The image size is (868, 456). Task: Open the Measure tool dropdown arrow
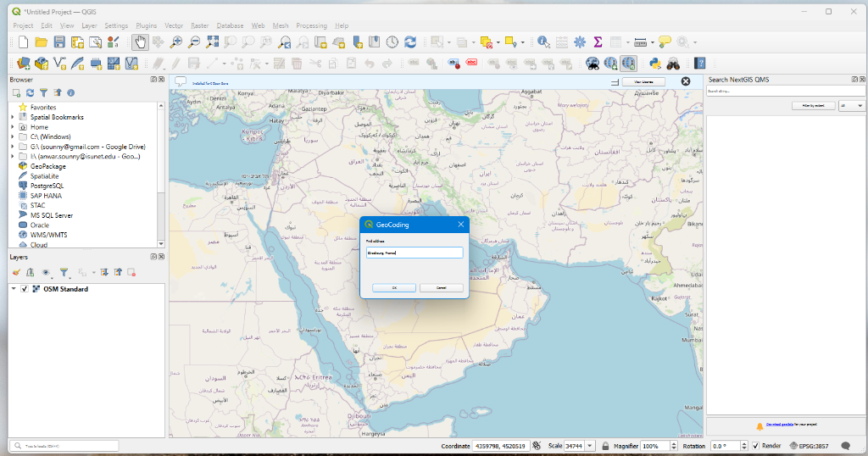click(652, 42)
